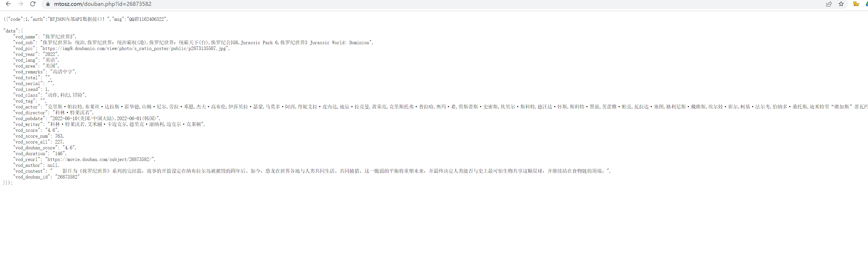View site security lock information
This screenshot has height=272, width=868.
coord(48,4)
